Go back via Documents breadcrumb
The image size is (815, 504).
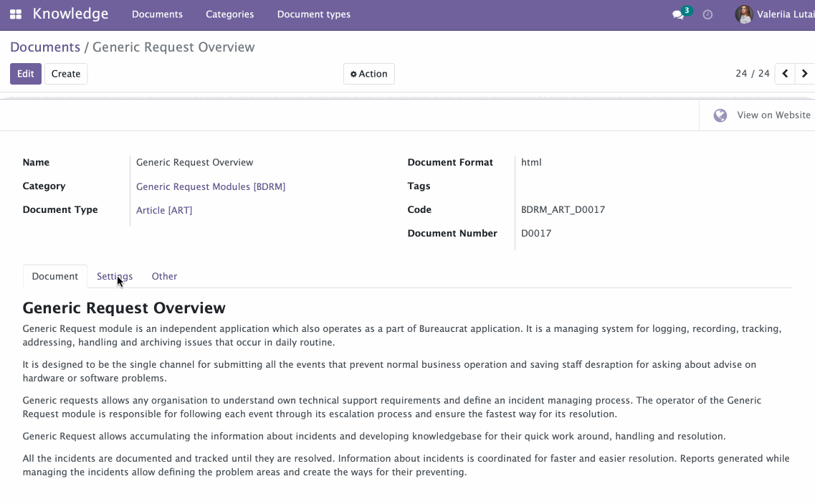(x=45, y=47)
